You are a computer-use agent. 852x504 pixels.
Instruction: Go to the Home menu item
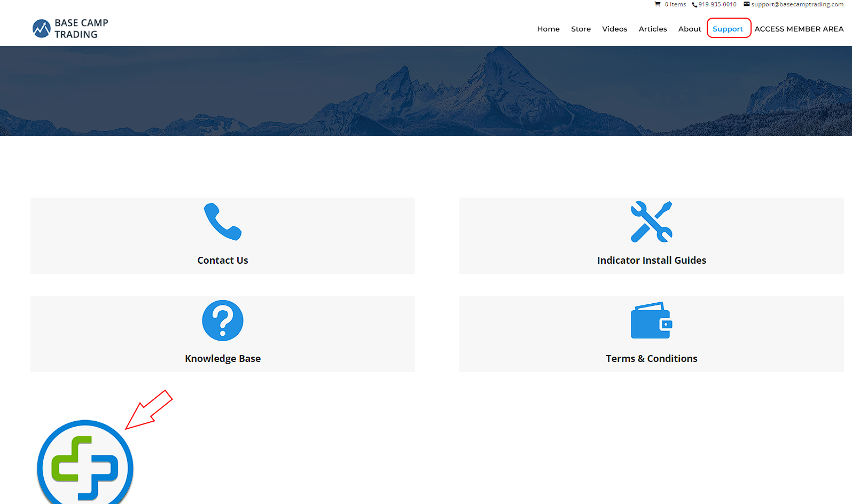(x=548, y=29)
